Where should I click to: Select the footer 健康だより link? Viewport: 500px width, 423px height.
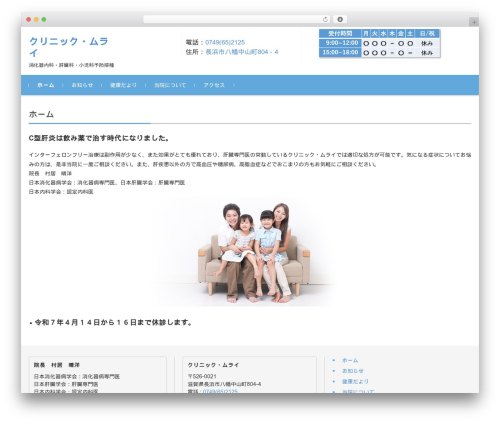tap(355, 381)
